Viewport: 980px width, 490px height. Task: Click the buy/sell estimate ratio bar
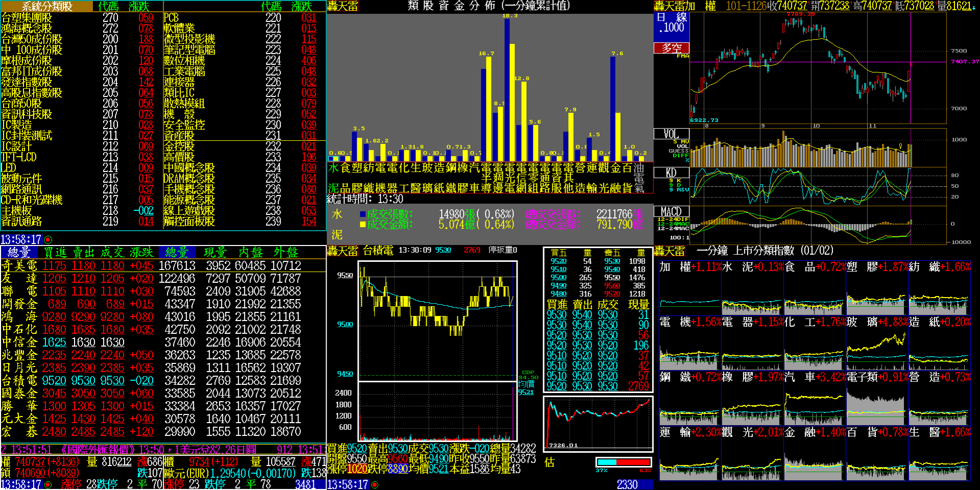coord(623,462)
